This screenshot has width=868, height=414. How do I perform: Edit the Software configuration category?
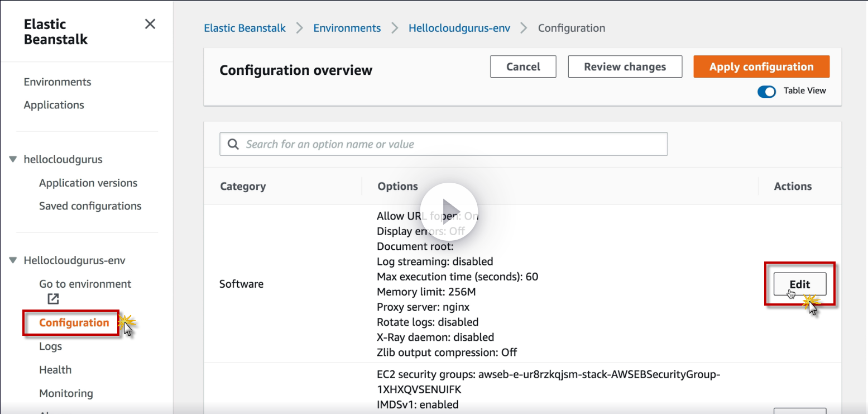pos(799,284)
